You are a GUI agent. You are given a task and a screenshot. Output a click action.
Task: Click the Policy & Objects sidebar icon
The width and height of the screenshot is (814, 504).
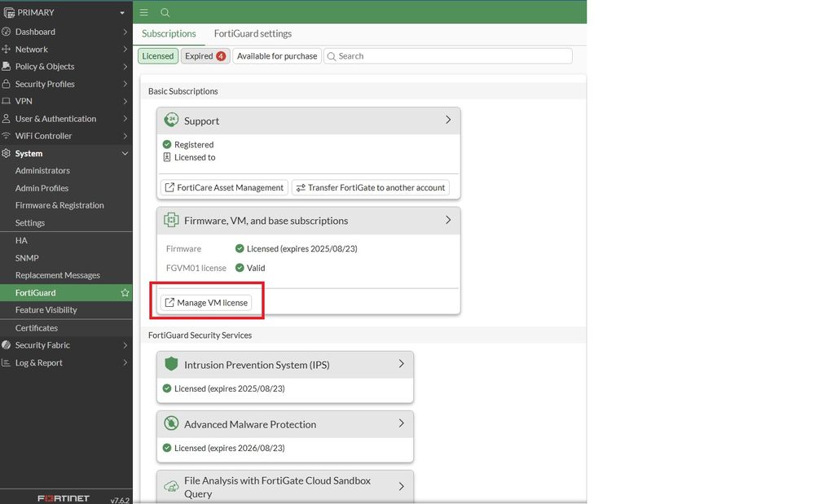[x=7, y=67]
